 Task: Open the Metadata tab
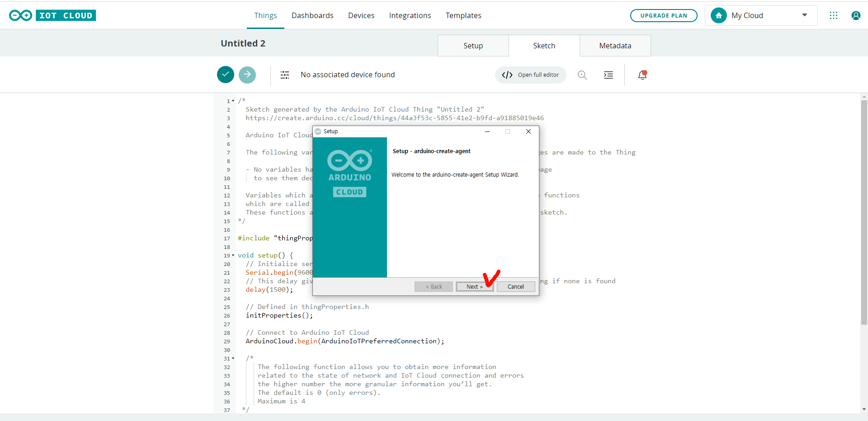(x=615, y=46)
